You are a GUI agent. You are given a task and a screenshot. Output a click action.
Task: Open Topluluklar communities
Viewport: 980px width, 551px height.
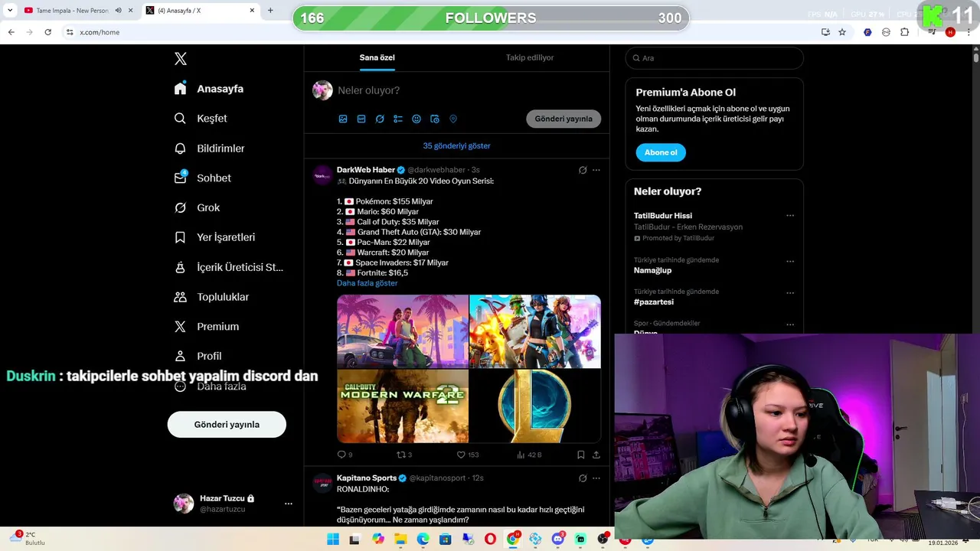tap(211, 297)
